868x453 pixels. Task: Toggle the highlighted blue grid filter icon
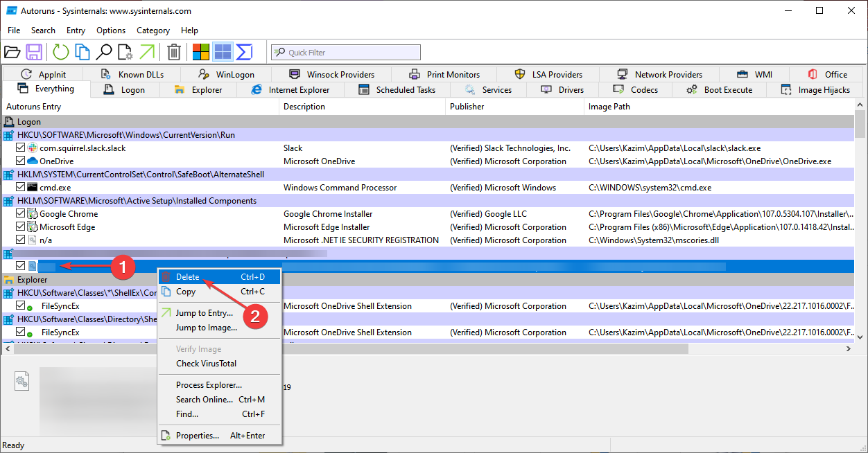click(223, 52)
